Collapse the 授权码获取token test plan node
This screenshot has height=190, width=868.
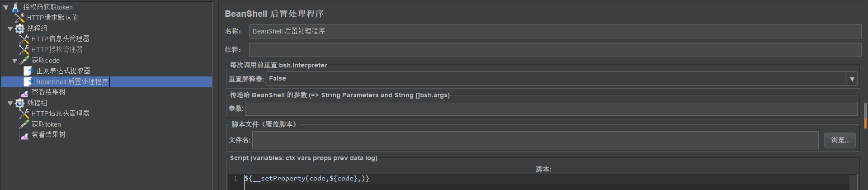(6, 7)
